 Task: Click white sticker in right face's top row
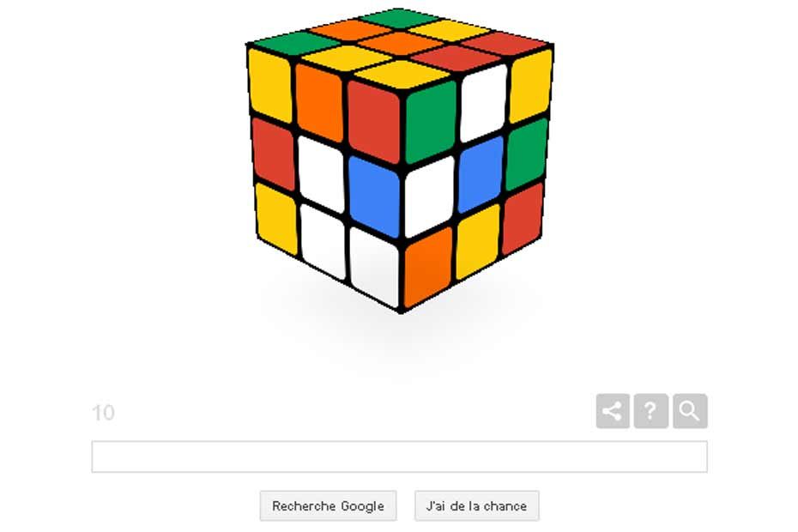[x=483, y=103]
